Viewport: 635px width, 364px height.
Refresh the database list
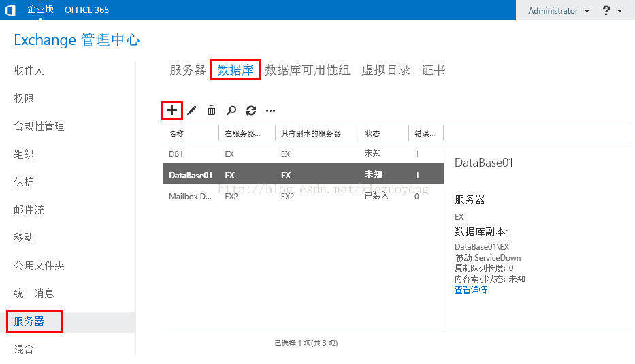(x=251, y=110)
